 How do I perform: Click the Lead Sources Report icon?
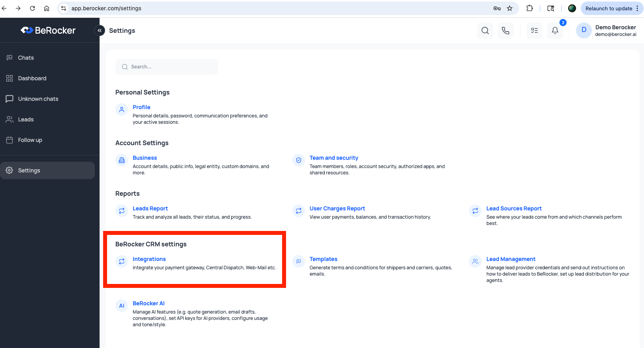[475, 211]
